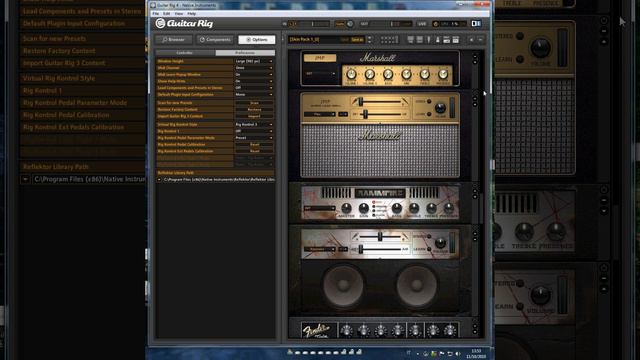640x360 pixels.
Task: Click Import Guitar Rig 3 Content button
Action: tap(254, 116)
